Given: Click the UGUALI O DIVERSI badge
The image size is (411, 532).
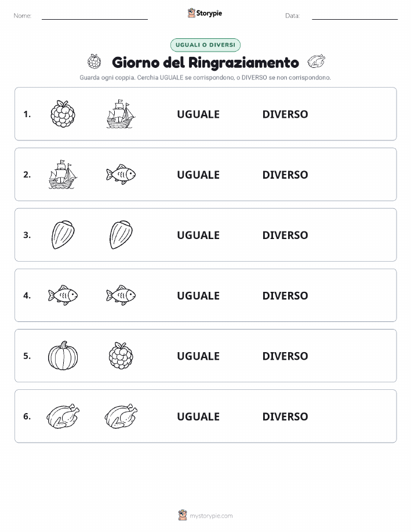Looking at the screenshot, I should coord(205,45).
